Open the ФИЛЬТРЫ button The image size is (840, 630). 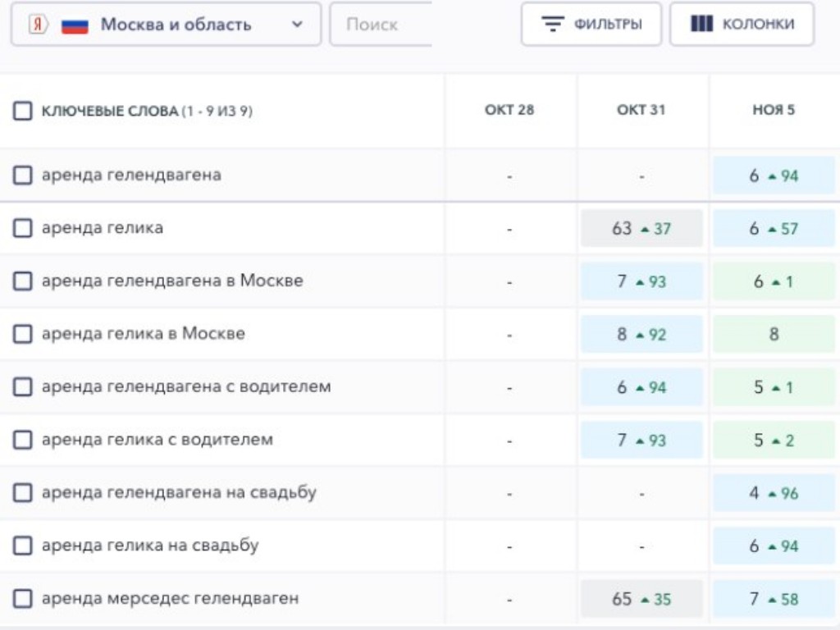[x=591, y=25]
